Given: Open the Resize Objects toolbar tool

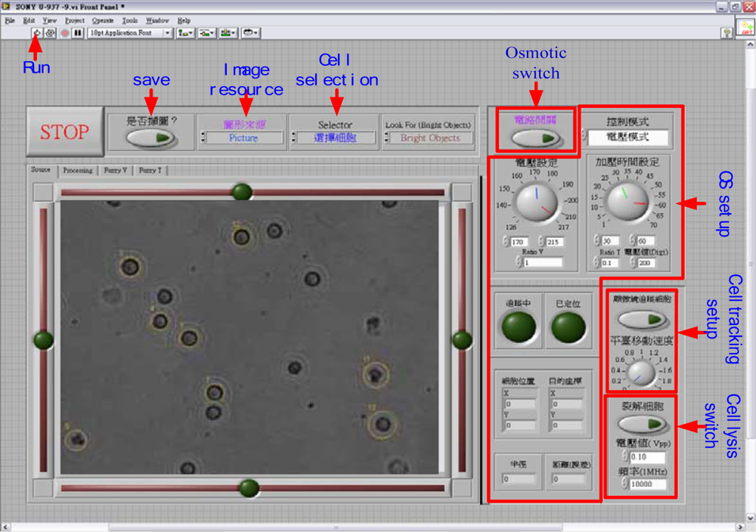Looking at the screenshot, I should [228, 33].
